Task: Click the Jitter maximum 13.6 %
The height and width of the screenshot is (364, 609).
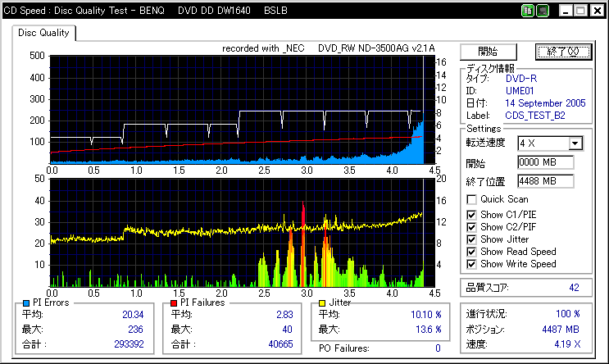Action: [x=429, y=330]
